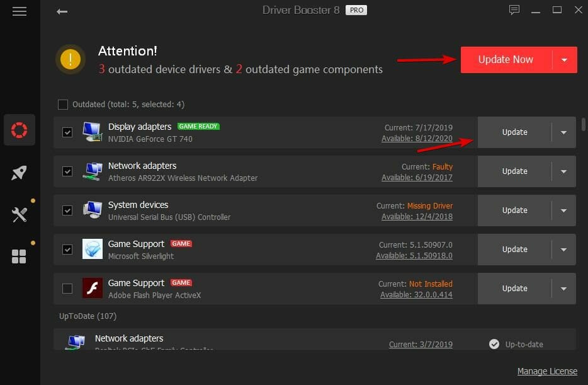Click the GAME badge on Silverlight row

click(181, 243)
